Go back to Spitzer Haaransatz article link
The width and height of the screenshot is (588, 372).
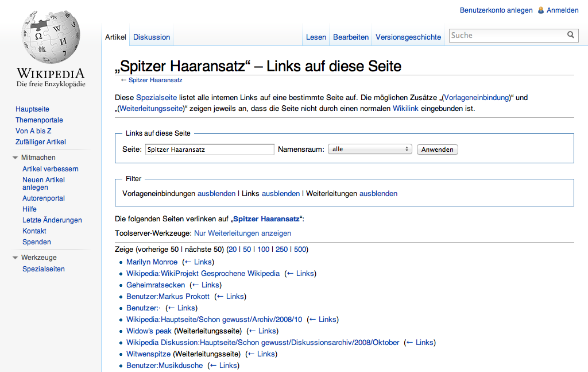point(155,80)
